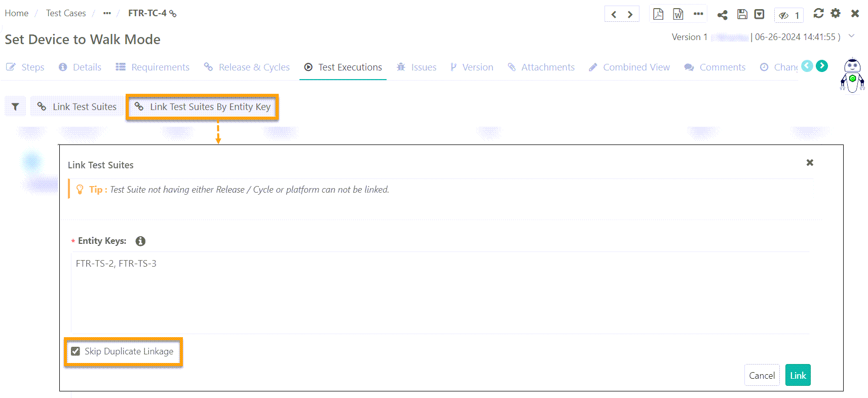Export test case as Word document
Image resolution: width=868 pixels, height=398 pixels.
[678, 14]
